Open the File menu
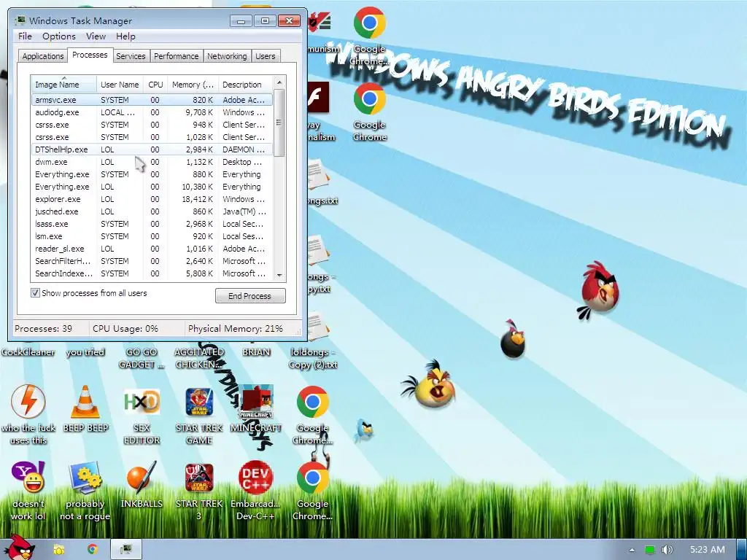Image resolution: width=747 pixels, height=560 pixels. [x=25, y=36]
